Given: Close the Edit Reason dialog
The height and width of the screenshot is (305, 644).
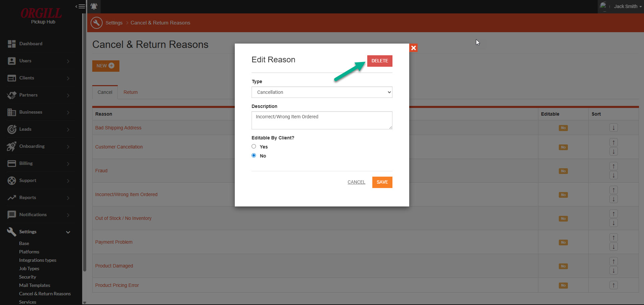Looking at the screenshot, I should 414,48.
